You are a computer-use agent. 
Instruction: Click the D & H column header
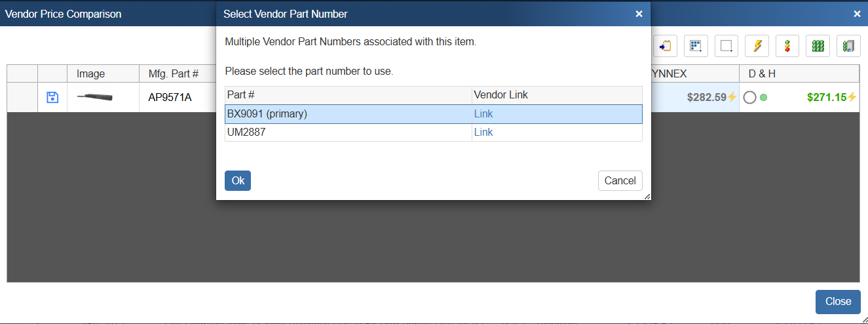tap(763, 74)
